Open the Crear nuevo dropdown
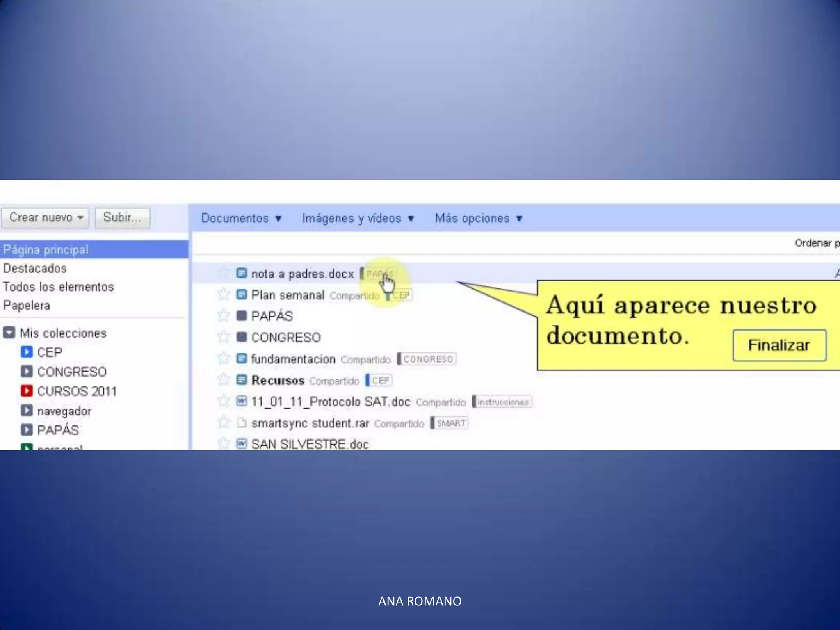840x630 pixels. (x=46, y=217)
